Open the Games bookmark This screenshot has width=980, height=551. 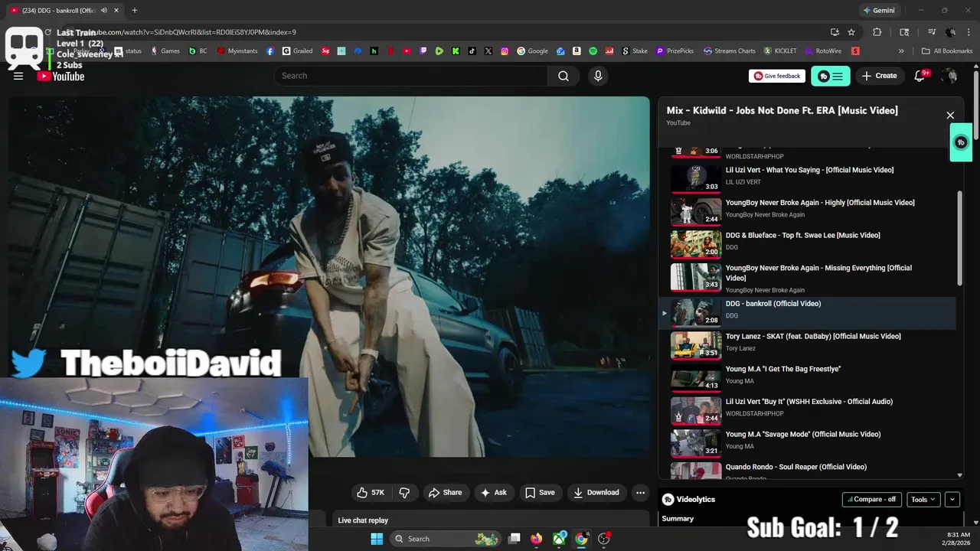tap(165, 51)
